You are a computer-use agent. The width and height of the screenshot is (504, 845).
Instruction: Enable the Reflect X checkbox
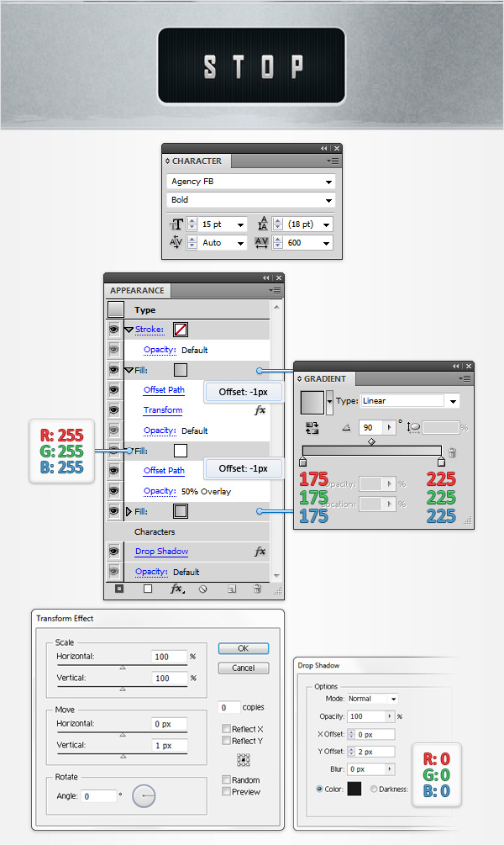point(226,729)
